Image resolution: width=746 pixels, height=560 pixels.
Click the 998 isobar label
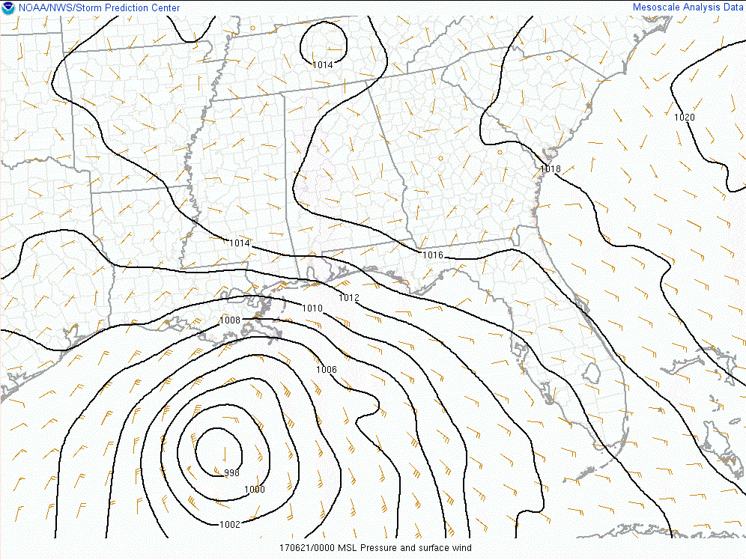[231, 472]
